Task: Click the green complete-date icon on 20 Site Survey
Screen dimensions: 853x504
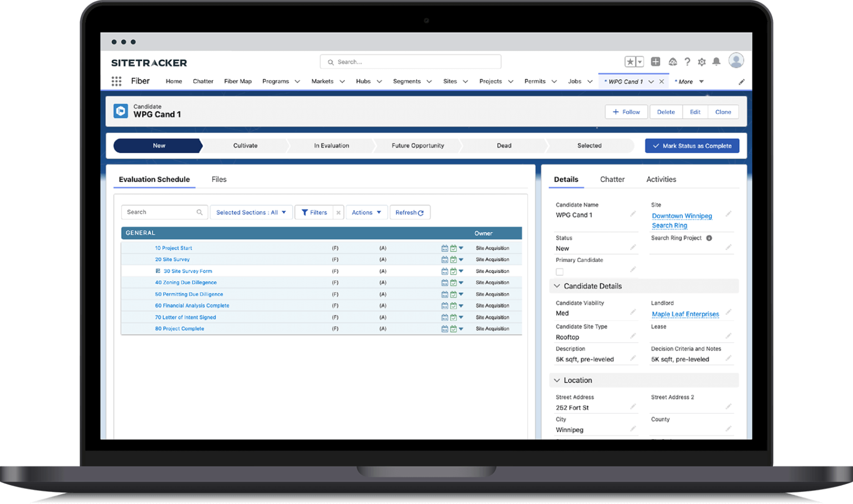Action: [454, 259]
